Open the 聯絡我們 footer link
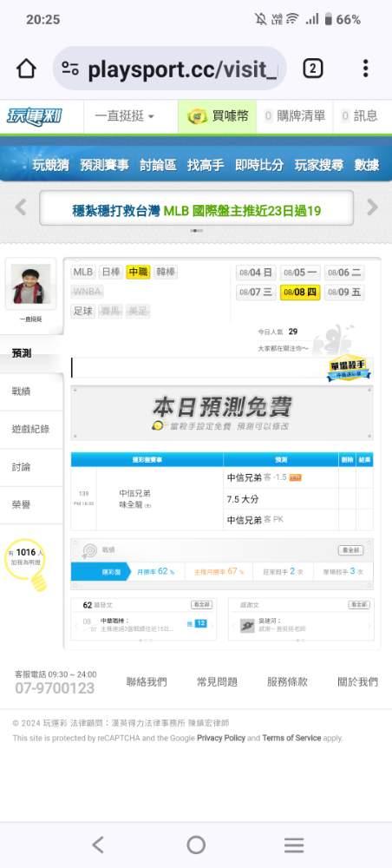 [147, 682]
